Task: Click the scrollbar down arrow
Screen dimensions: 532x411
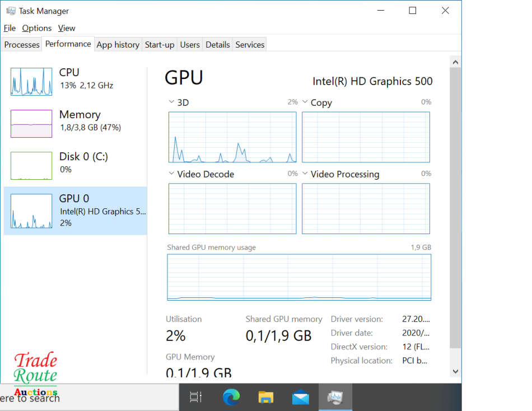Action: [455, 371]
